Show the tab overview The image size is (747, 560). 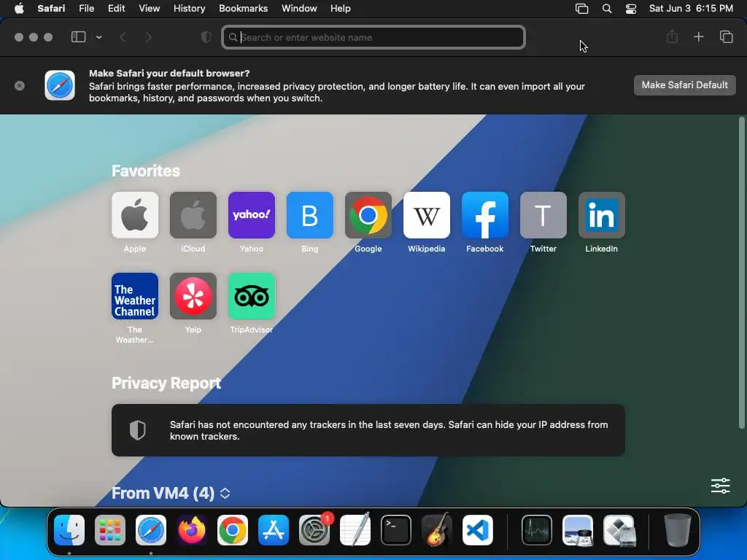pyautogui.click(x=726, y=36)
